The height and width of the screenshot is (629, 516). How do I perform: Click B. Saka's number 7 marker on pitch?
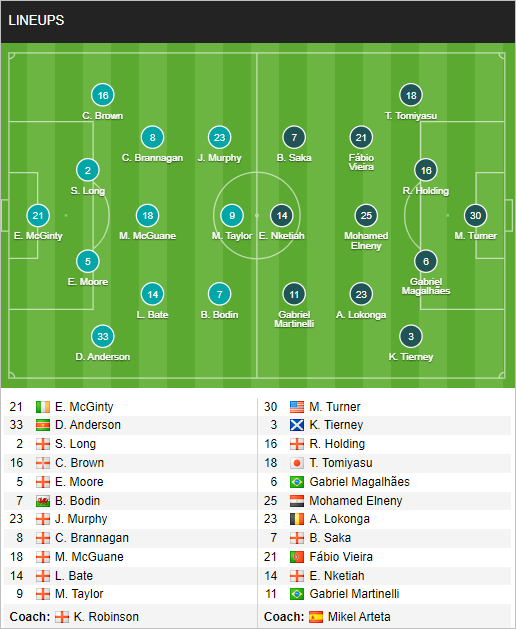tap(294, 138)
